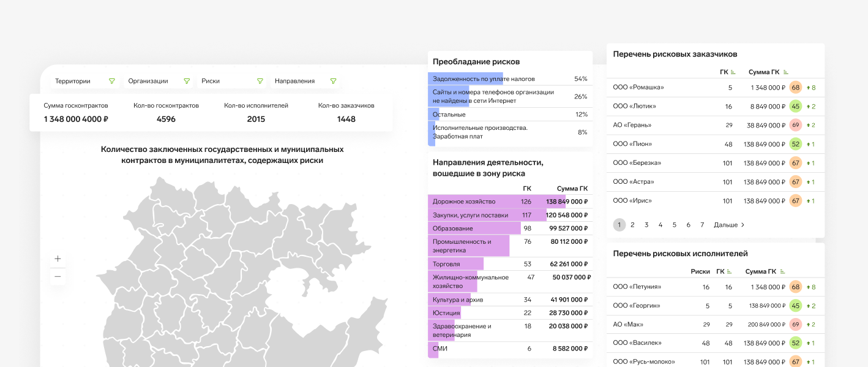Open customer АО «Герань»
This screenshot has height=367, width=868.
(x=632, y=125)
